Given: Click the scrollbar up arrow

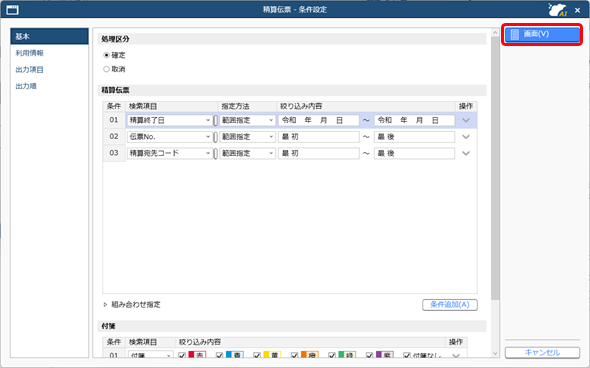Looking at the screenshot, I should pos(495,33).
